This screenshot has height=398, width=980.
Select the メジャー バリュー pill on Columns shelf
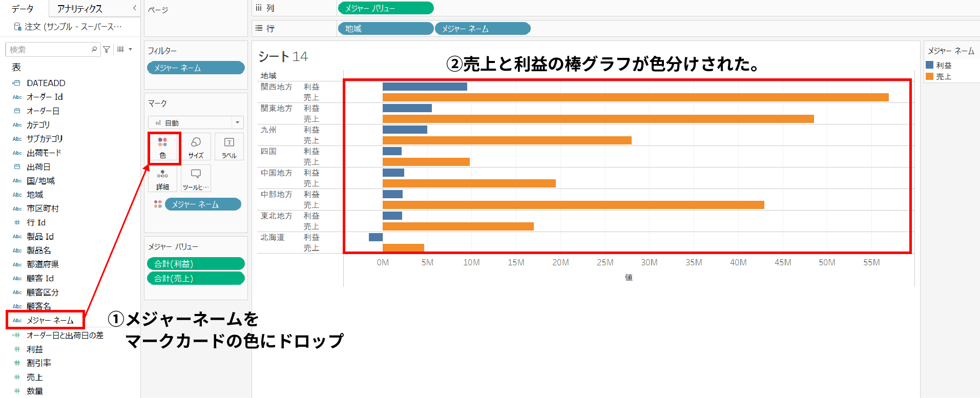tap(386, 8)
